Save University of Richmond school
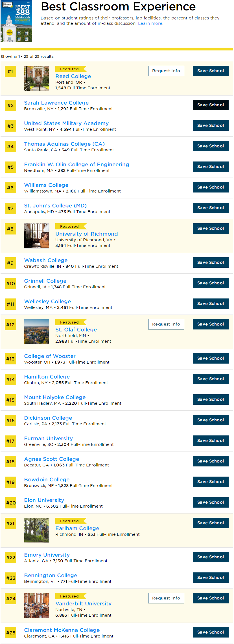Screen dimensions: 234x644 click(210, 229)
